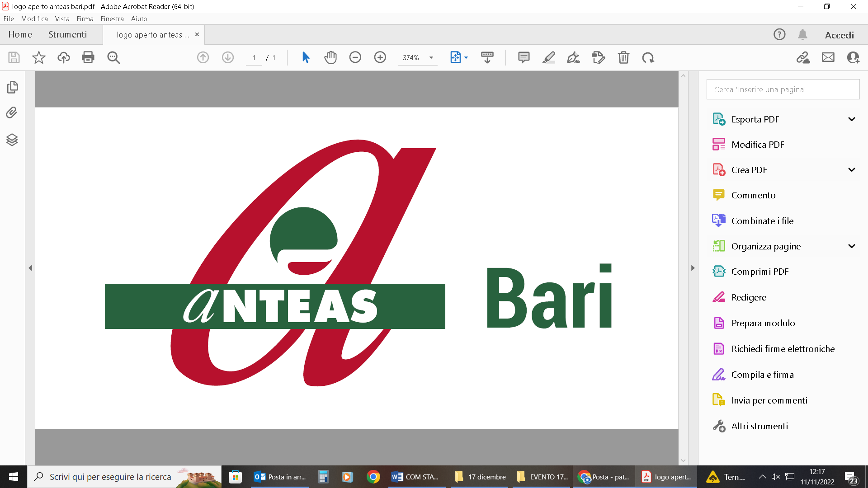
Task: Open the help question mark
Action: (x=779, y=34)
